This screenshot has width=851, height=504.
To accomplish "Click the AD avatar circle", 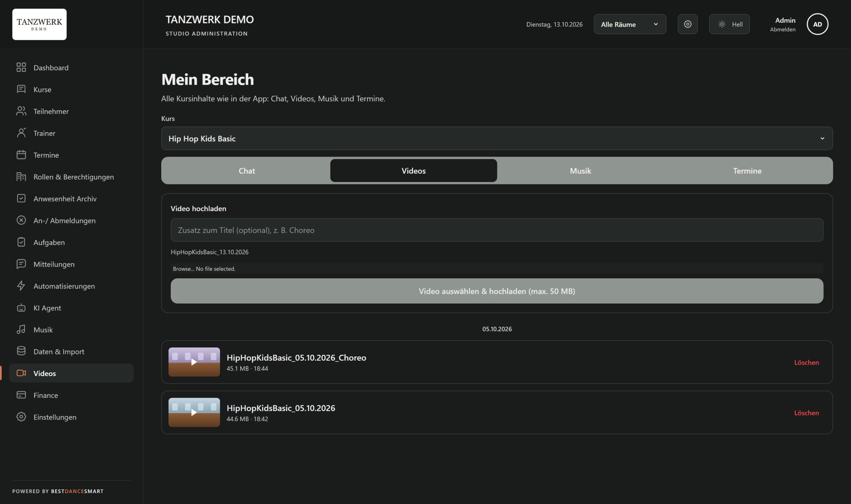I will click(817, 24).
